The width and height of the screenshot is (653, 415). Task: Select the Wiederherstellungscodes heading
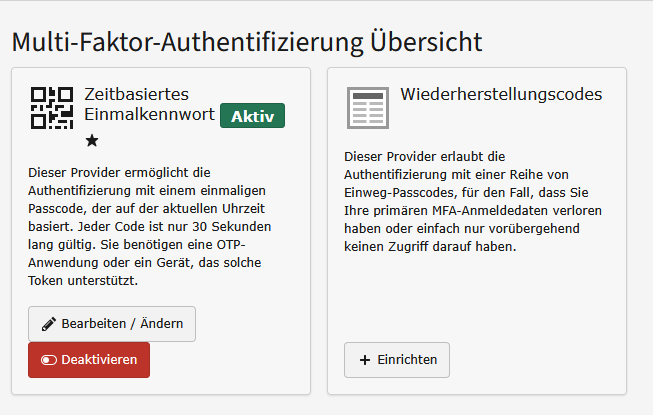click(501, 94)
